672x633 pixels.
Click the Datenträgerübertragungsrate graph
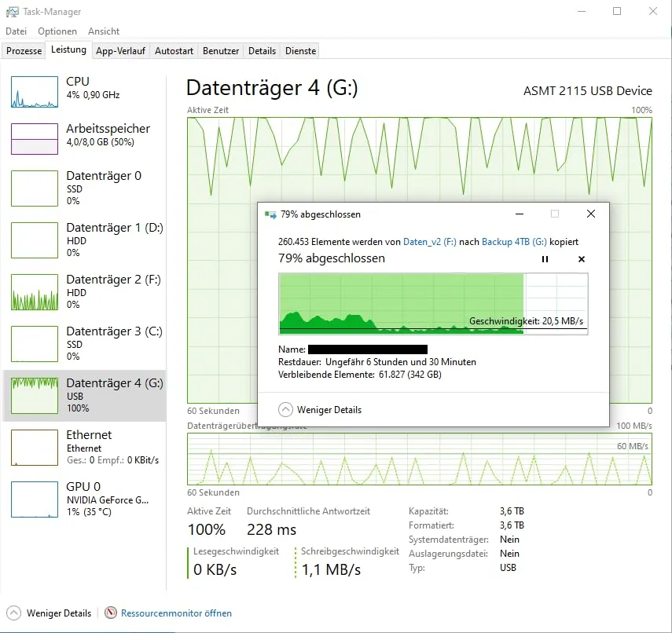420,459
